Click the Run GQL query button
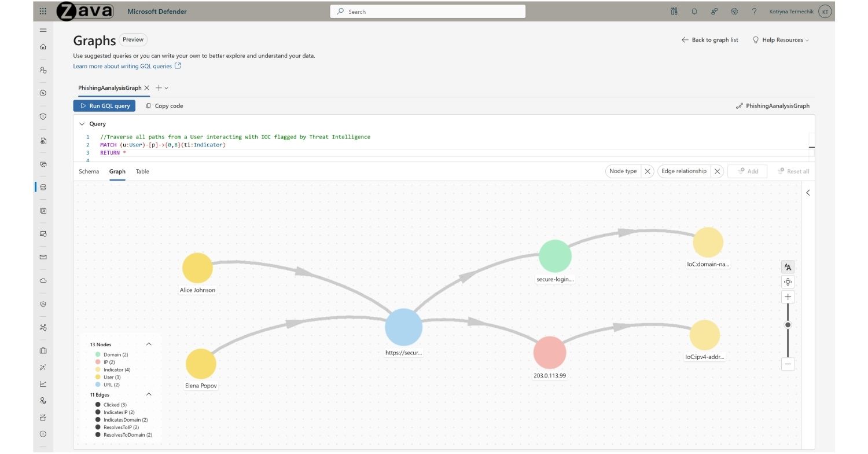The image size is (868, 454). click(104, 106)
